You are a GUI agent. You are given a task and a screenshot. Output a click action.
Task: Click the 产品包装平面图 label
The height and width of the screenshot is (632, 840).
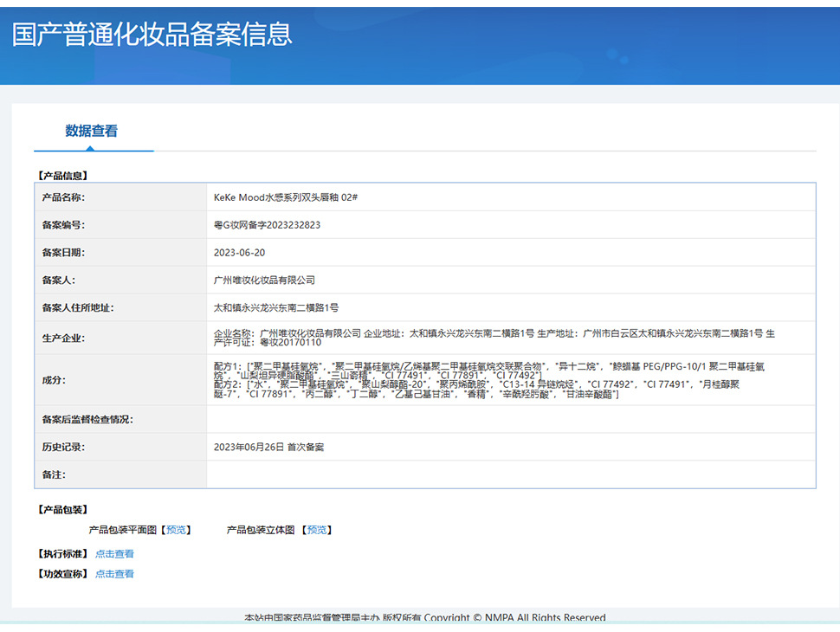pos(123,530)
